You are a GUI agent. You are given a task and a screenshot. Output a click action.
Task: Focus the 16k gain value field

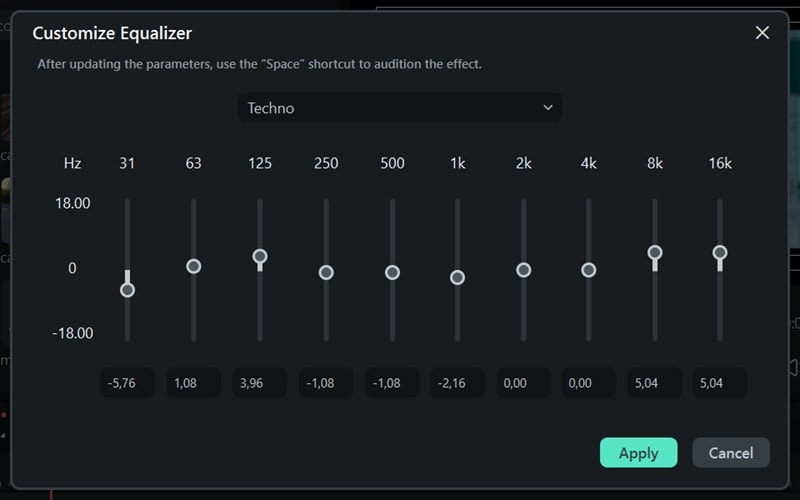[720, 382]
